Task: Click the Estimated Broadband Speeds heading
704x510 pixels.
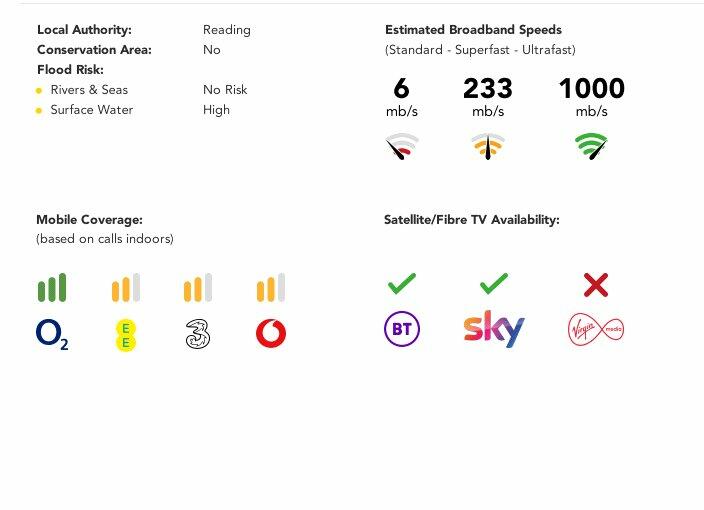Action: point(473,30)
